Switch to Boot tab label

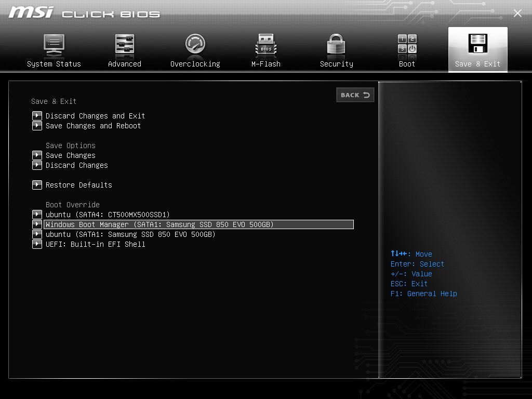coord(407,64)
